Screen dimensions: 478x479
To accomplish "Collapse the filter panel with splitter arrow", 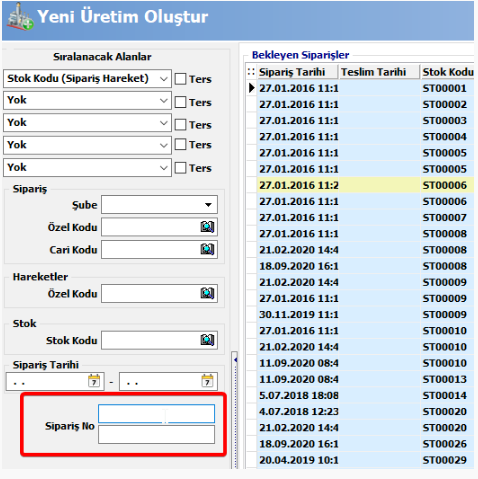I will (x=235, y=360).
